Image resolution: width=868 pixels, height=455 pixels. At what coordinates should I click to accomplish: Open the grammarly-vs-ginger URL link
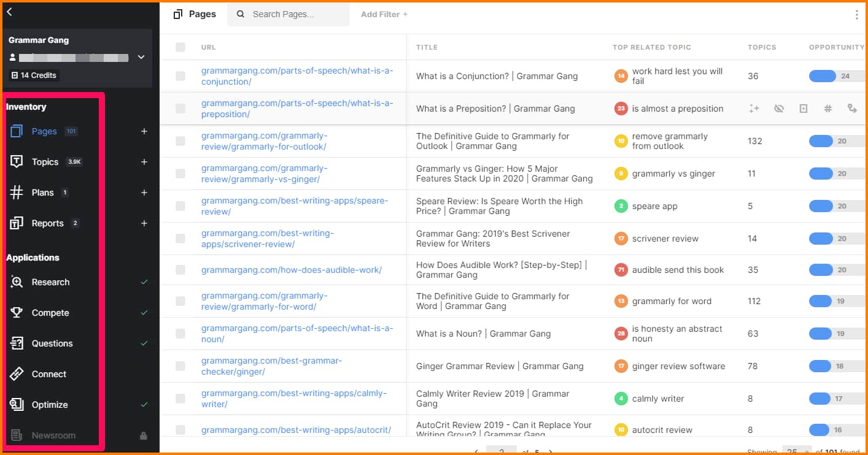pos(264,174)
